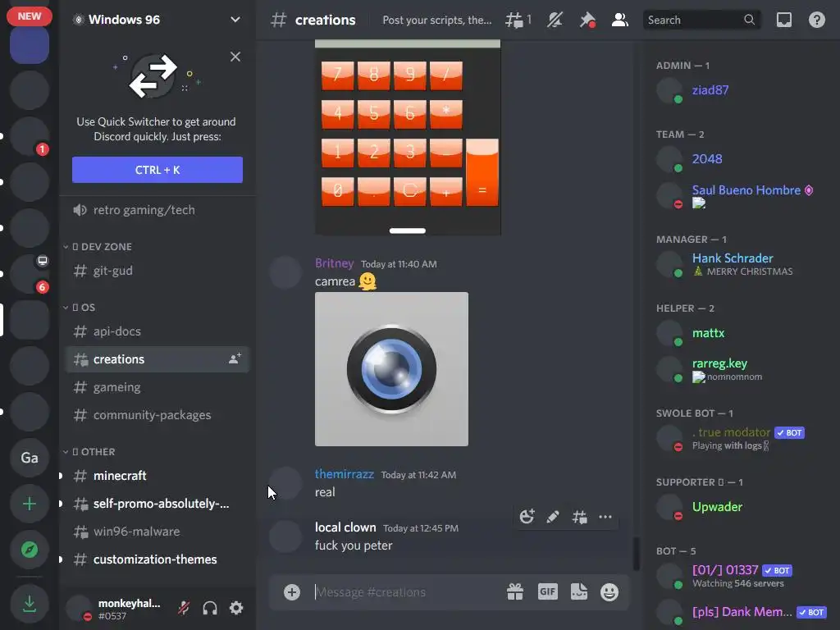The height and width of the screenshot is (630, 840).
Task: Click the Search field
Action: click(x=701, y=20)
